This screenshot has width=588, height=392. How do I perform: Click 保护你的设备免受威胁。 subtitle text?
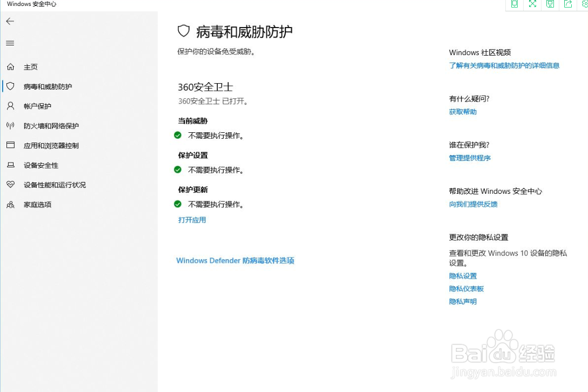pyautogui.click(x=216, y=52)
